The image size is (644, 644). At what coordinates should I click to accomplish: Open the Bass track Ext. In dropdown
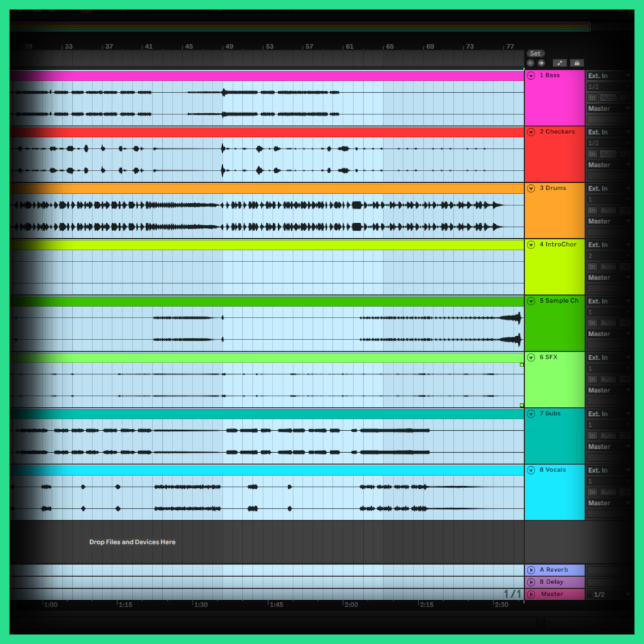pyautogui.click(x=609, y=75)
